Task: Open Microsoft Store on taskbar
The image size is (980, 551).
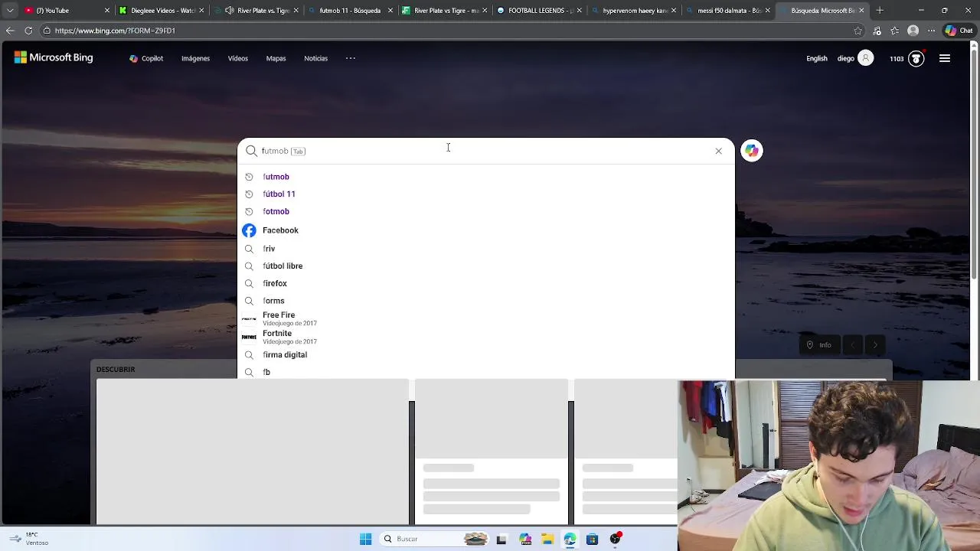Action: pos(592,539)
